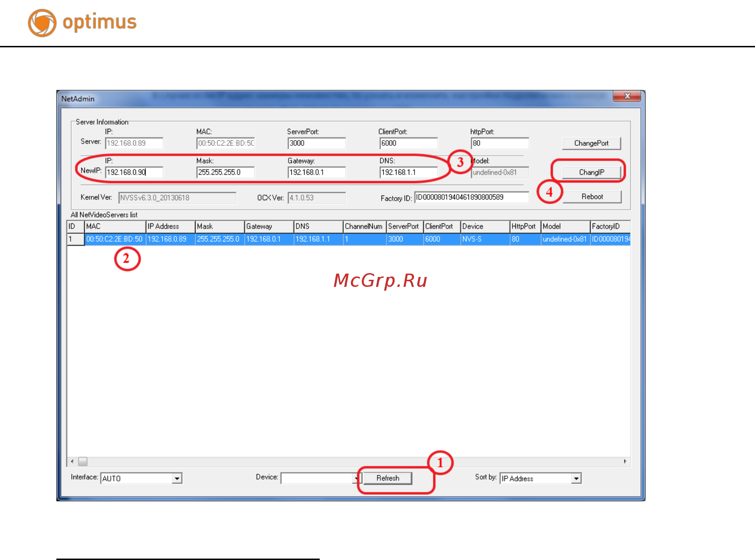Click the ClientPort column header in list
This screenshot has width=755, height=560.
(x=442, y=227)
